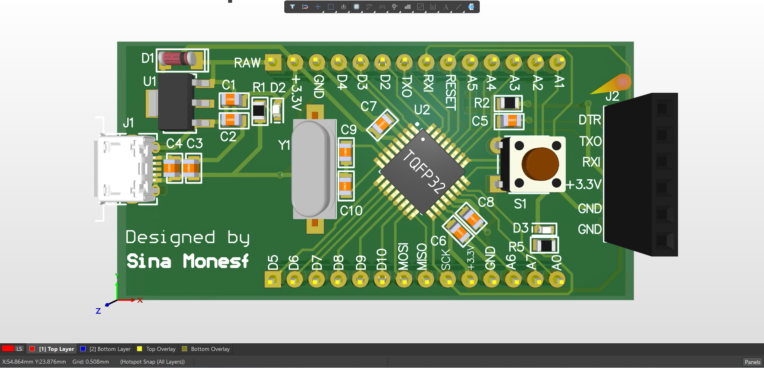
Task: Select resistor R1 on the board
Action: pyautogui.click(x=260, y=111)
